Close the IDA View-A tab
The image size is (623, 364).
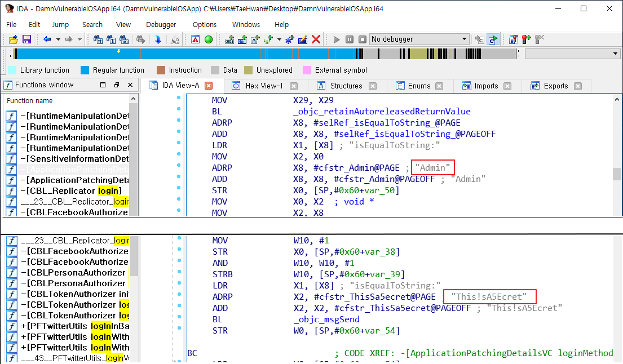point(209,86)
